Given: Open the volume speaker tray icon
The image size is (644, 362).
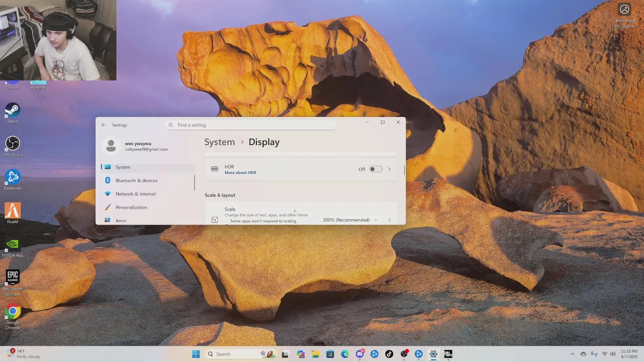Looking at the screenshot, I should 612,354.
